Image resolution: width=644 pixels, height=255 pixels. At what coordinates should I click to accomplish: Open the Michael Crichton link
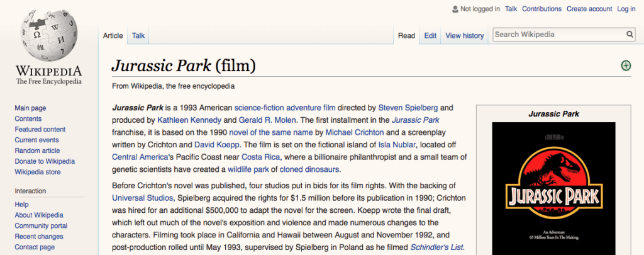(x=355, y=133)
